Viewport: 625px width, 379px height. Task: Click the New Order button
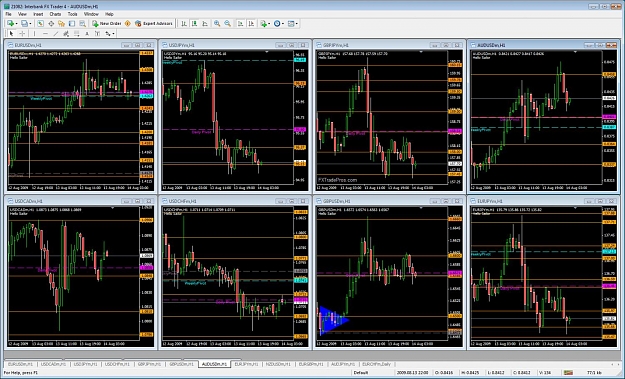[107, 24]
